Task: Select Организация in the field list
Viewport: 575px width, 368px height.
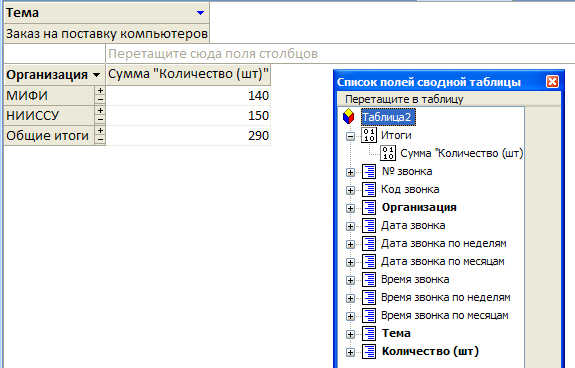Action: [x=419, y=207]
